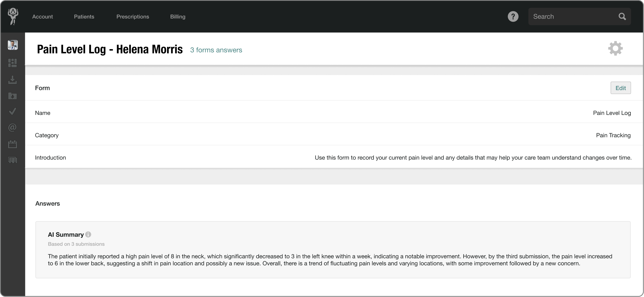Click the 'Form' section heading
The height and width of the screenshot is (297, 644).
coord(42,88)
